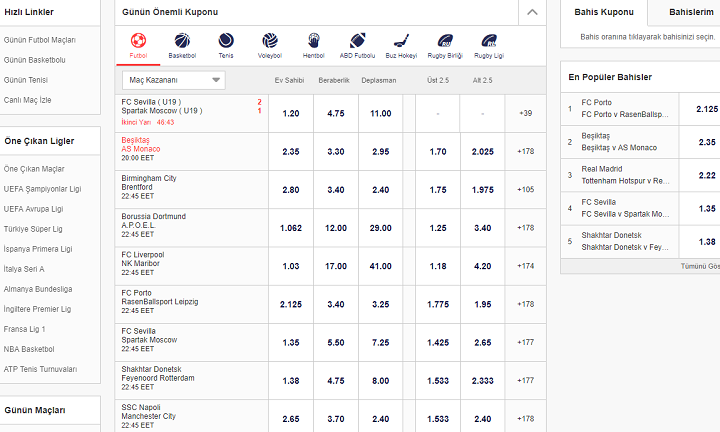Select the Voleybol sport icon
This screenshot has width=720, height=432.
[x=270, y=45]
